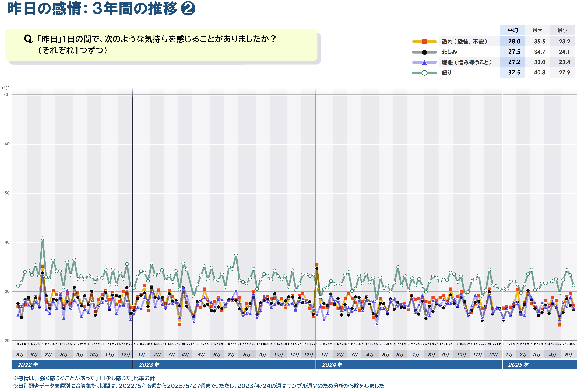
Task: Click the 10月 label under 2023年
Action: [x=278, y=355]
